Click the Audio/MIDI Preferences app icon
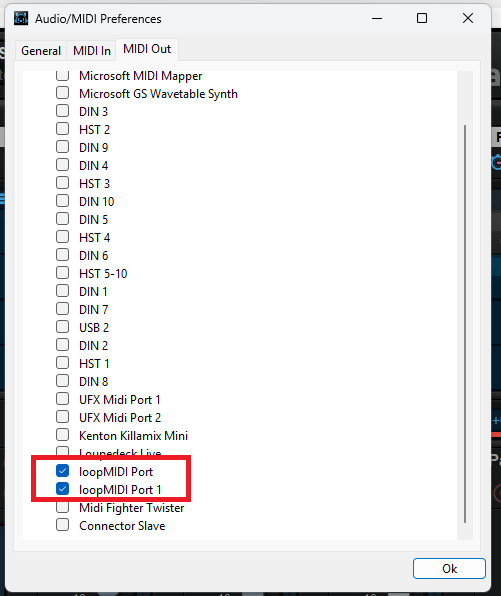Screen dimensions: 501x596 (21, 18)
